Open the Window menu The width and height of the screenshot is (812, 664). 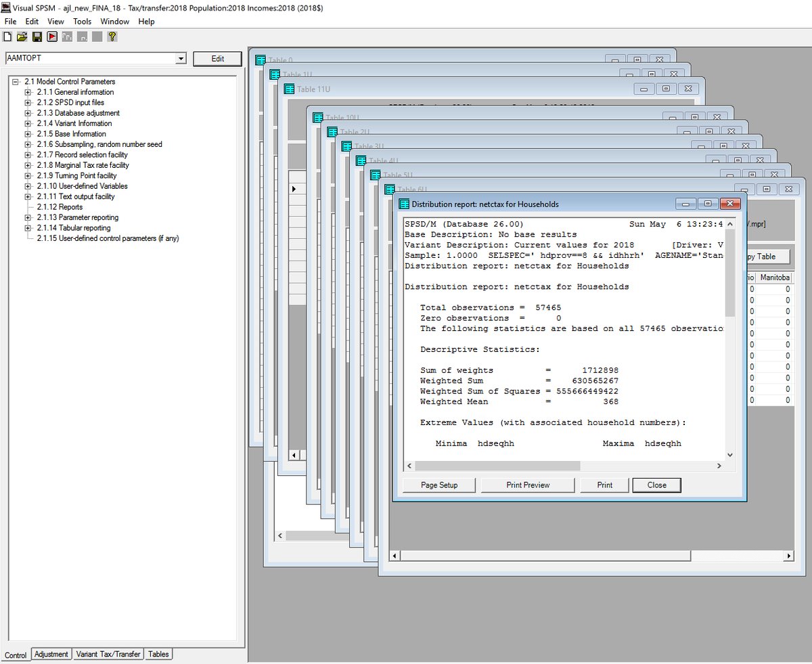[115, 22]
